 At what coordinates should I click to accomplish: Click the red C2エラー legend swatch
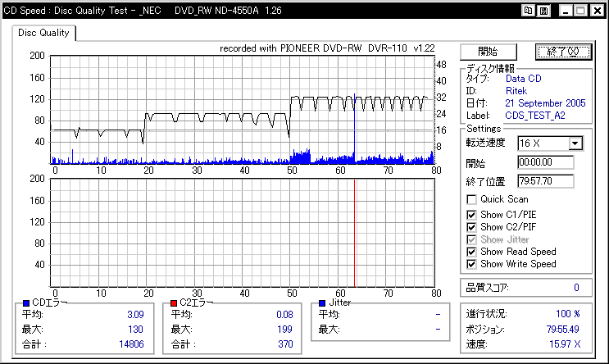tap(174, 303)
